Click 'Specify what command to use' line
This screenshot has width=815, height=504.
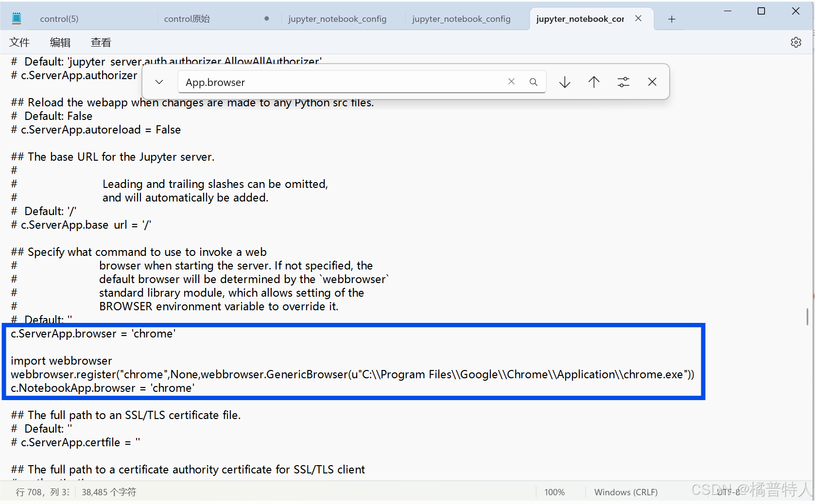pyautogui.click(x=139, y=252)
